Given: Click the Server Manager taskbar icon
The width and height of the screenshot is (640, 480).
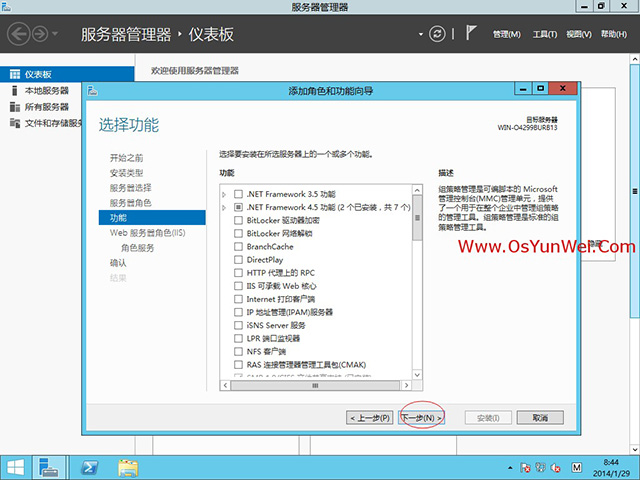Looking at the screenshot, I should [49, 466].
